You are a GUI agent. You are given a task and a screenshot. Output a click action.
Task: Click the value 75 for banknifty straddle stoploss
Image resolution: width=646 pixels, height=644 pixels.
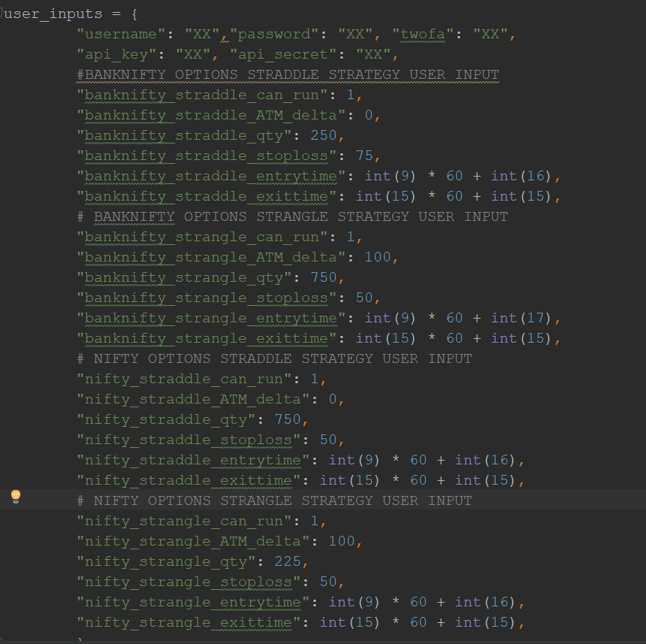coord(364,156)
